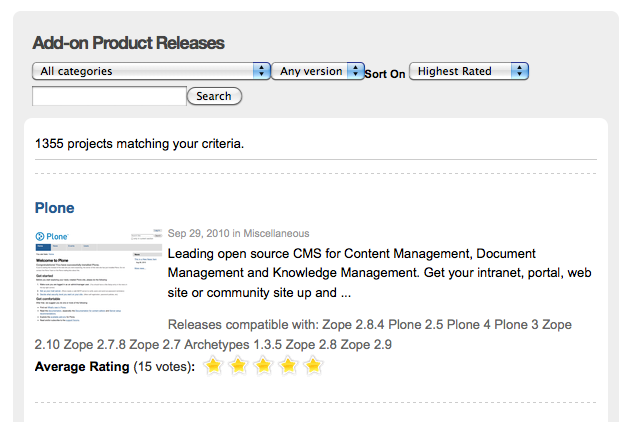Click the Search button
The width and height of the screenshot is (634, 422).
click(x=214, y=96)
